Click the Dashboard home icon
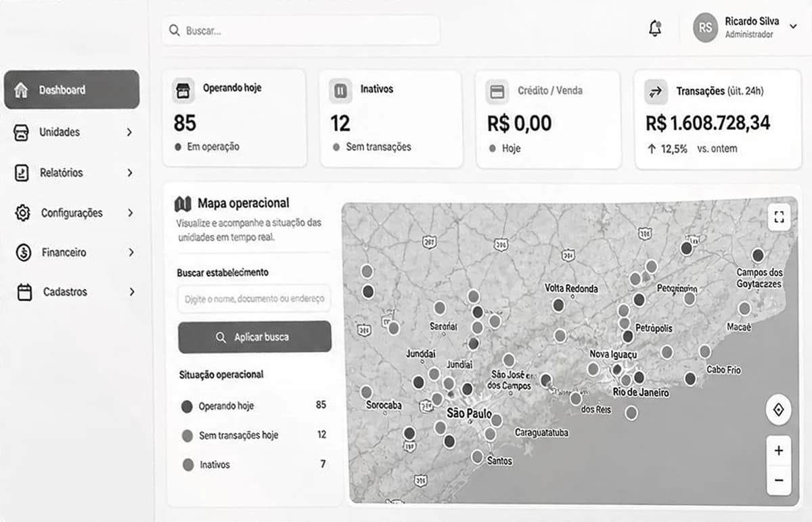812x522 pixels. pyautogui.click(x=22, y=89)
